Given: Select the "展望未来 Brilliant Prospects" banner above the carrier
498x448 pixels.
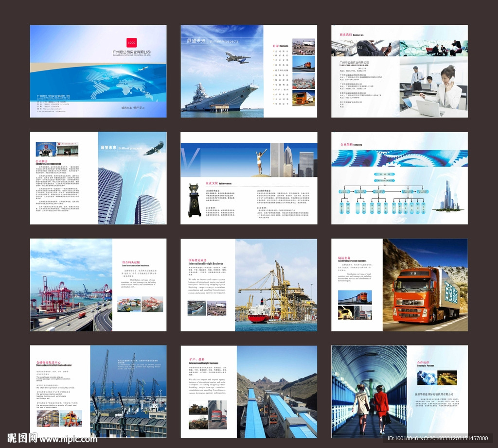Looking at the screenshot, I should [x=213, y=41].
